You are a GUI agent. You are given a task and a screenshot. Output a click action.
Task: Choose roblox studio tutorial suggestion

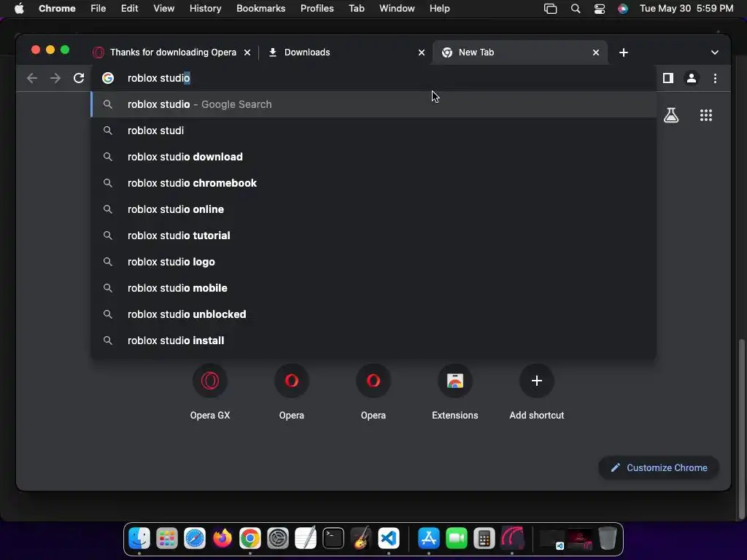pyautogui.click(x=374, y=236)
